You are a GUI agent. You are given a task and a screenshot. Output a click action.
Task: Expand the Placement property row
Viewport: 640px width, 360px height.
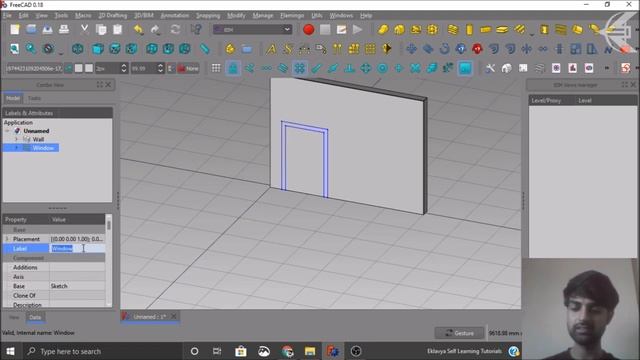coord(7,239)
